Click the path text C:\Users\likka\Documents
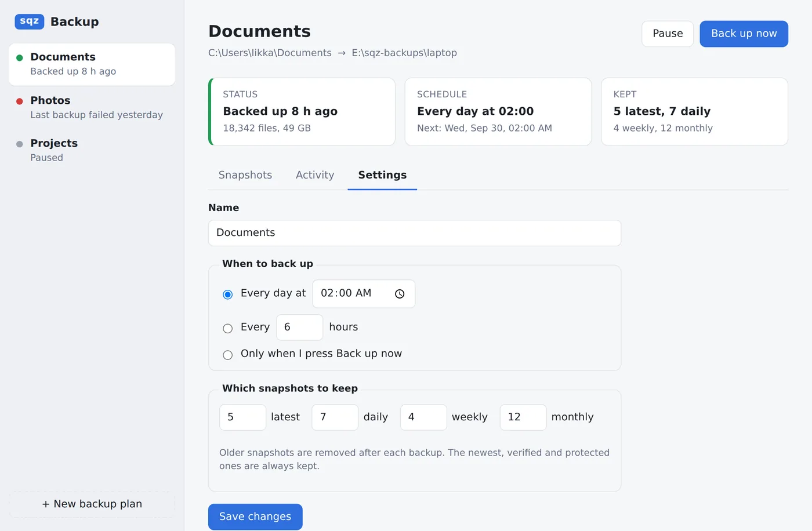The width and height of the screenshot is (812, 531). [x=270, y=53]
